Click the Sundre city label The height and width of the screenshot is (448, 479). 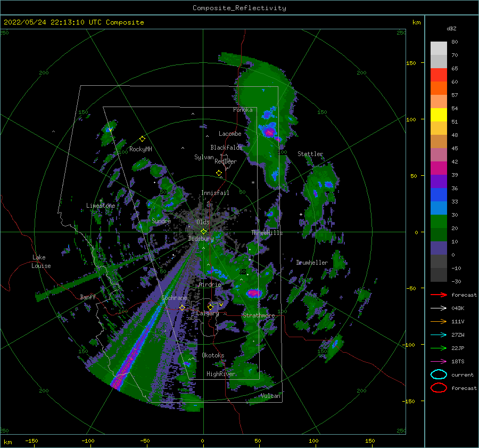pos(161,221)
